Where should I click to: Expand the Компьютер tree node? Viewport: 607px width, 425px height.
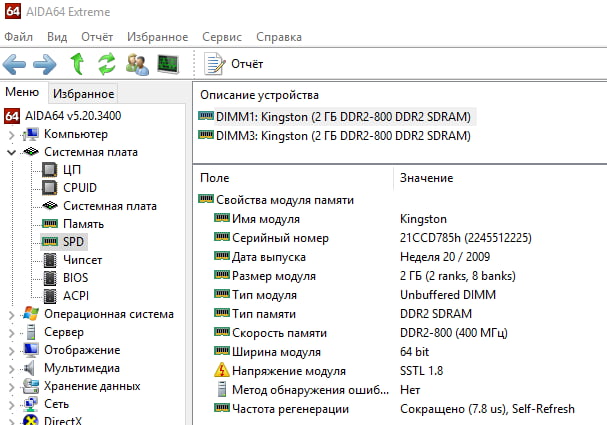tap(11, 134)
